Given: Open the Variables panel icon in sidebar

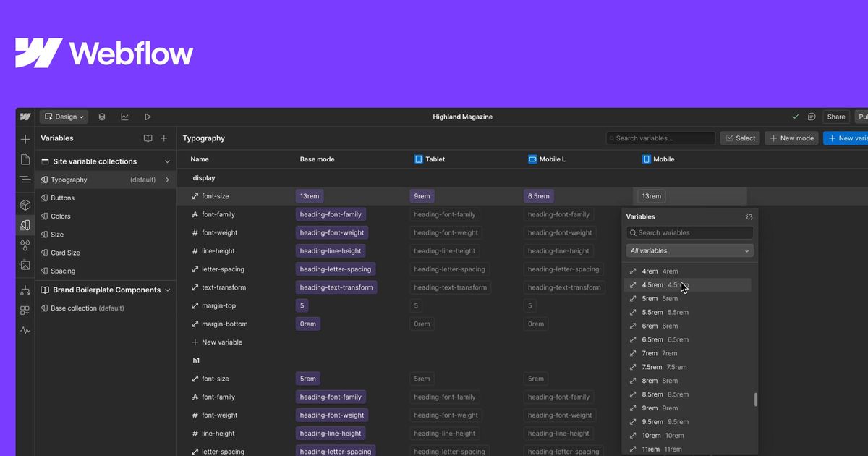Looking at the screenshot, I should [x=25, y=225].
